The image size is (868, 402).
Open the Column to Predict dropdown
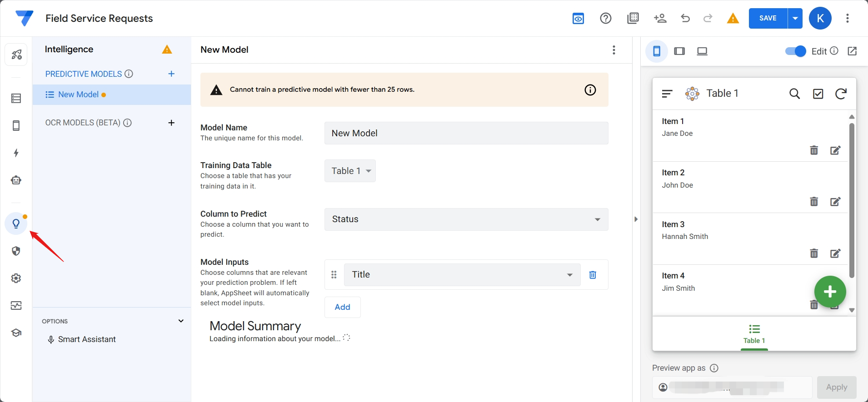click(466, 219)
